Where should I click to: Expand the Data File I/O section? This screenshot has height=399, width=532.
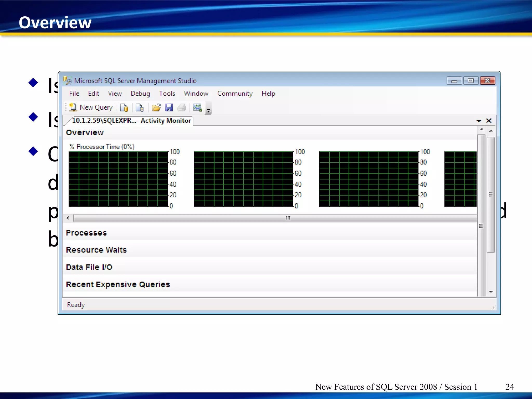tap(270, 267)
